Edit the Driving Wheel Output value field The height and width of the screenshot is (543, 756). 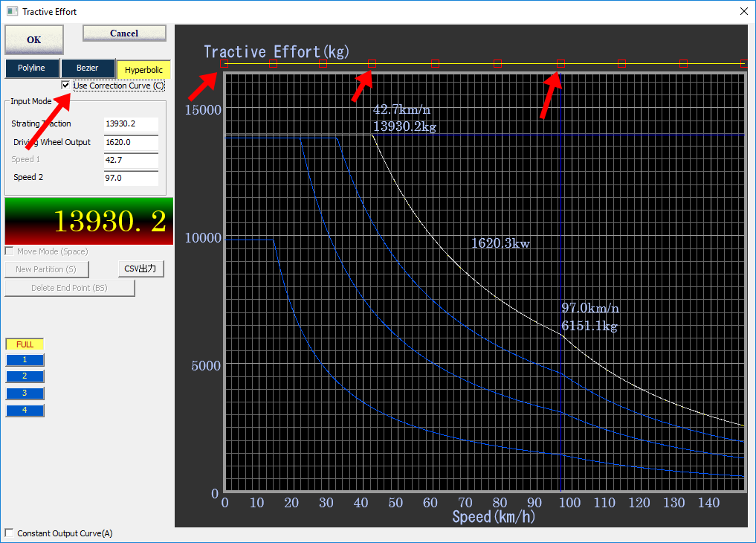coord(131,142)
